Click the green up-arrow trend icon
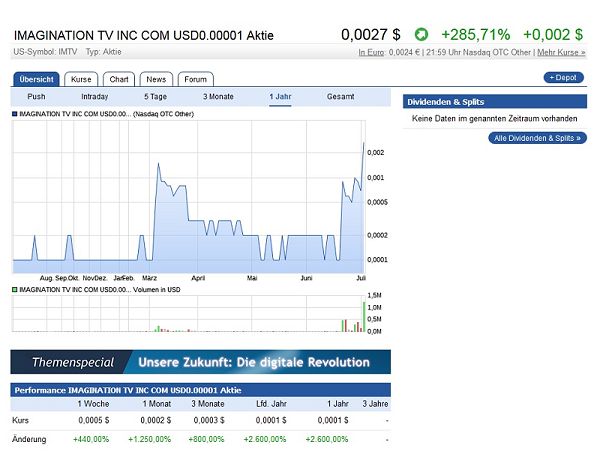Image resolution: width=600 pixels, height=469 pixels. (x=422, y=35)
